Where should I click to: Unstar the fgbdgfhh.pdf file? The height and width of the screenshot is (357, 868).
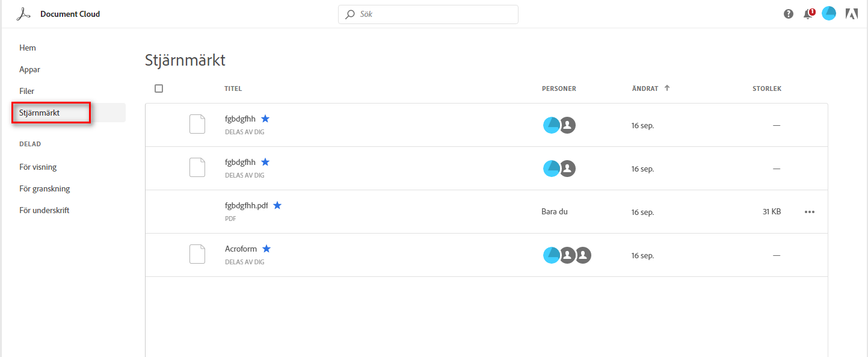[x=277, y=205]
